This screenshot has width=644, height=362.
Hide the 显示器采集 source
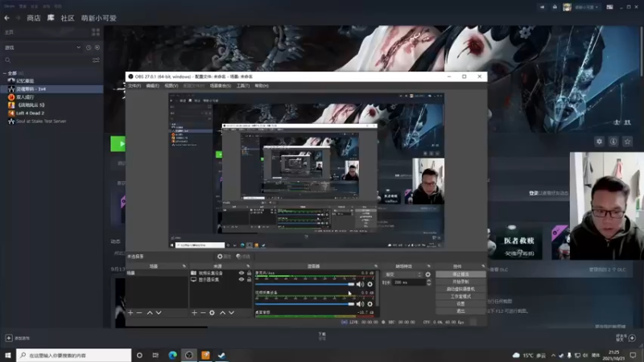[242, 279]
